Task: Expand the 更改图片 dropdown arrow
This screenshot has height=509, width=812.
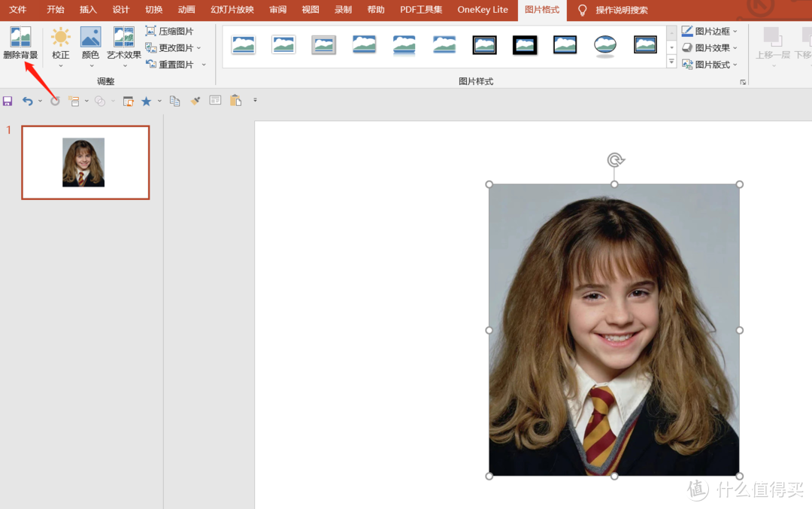Action: 198,47
